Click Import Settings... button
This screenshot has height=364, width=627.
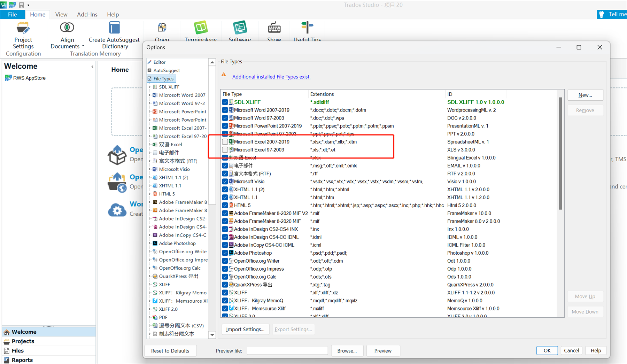point(245,329)
